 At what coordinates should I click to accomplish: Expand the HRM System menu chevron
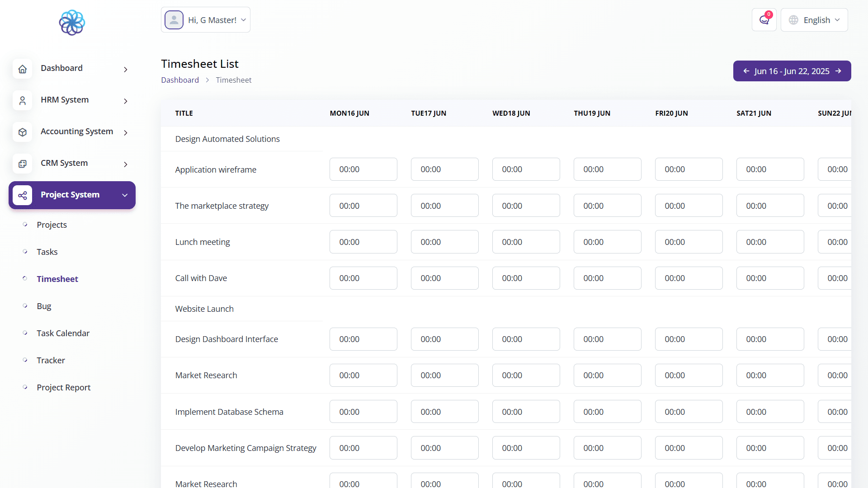coord(126,101)
